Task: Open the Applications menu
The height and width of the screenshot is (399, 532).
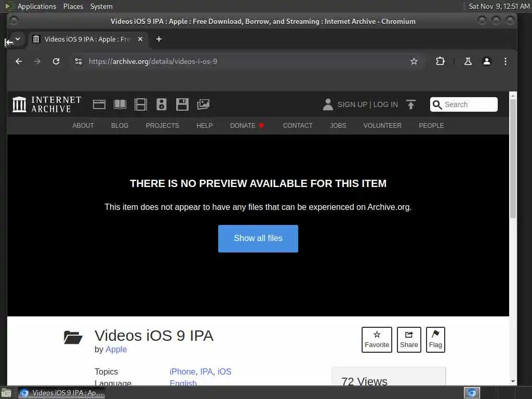Action: tap(37, 6)
